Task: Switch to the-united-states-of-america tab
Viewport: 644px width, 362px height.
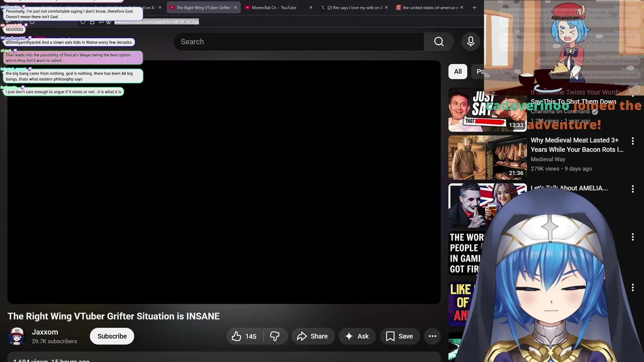Action: point(430,8)
